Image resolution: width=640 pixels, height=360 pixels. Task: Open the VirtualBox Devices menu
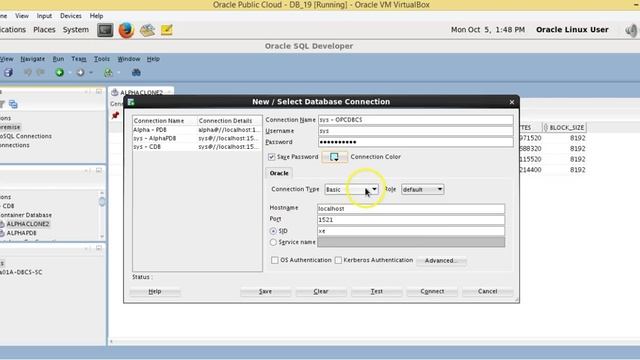click(71, 16)
